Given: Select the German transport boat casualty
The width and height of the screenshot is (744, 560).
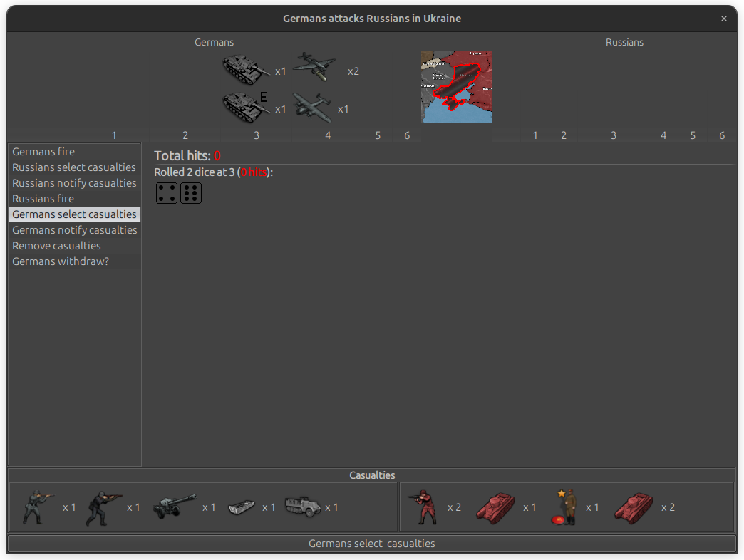Looking at the screenshot, I should pyautogui.click(x=242, y=507).
